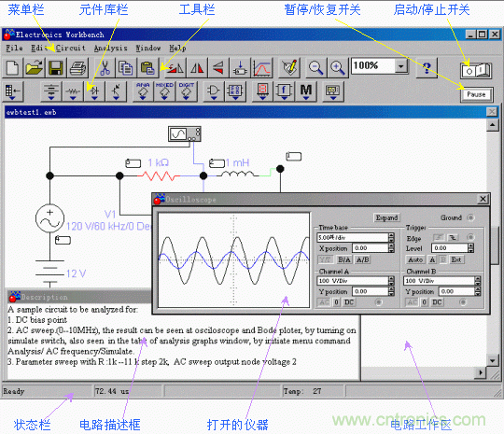Open the Instruments parts bin icon
Viewport: 504px width, 434px height.
[x=333, y=91]
